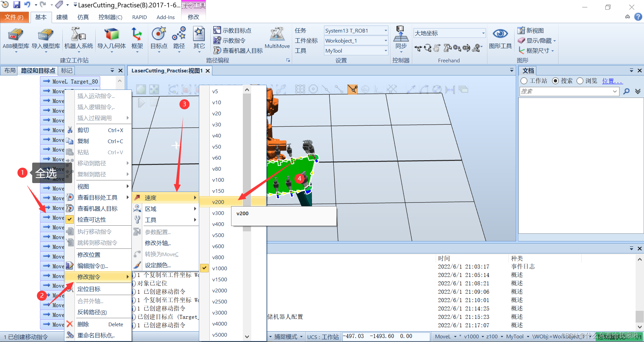Click 框架尺寸 frame size

(x=536, y=51)
